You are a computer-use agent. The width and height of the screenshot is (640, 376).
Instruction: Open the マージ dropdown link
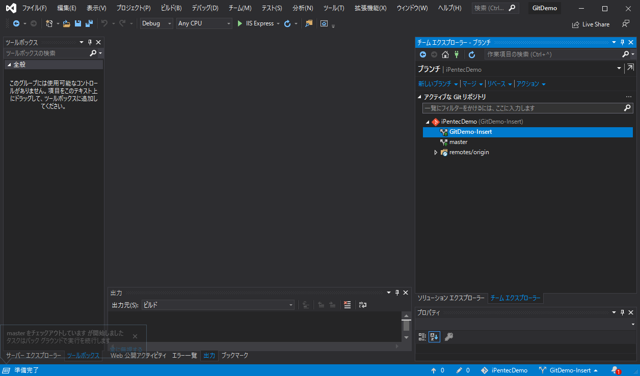click(x=472, y=84)
